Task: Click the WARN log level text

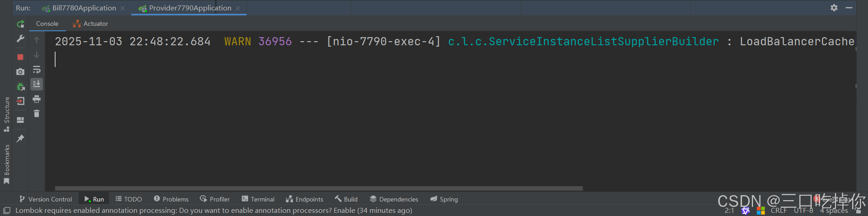Action: pyautogui.click(x=237, y=42)
